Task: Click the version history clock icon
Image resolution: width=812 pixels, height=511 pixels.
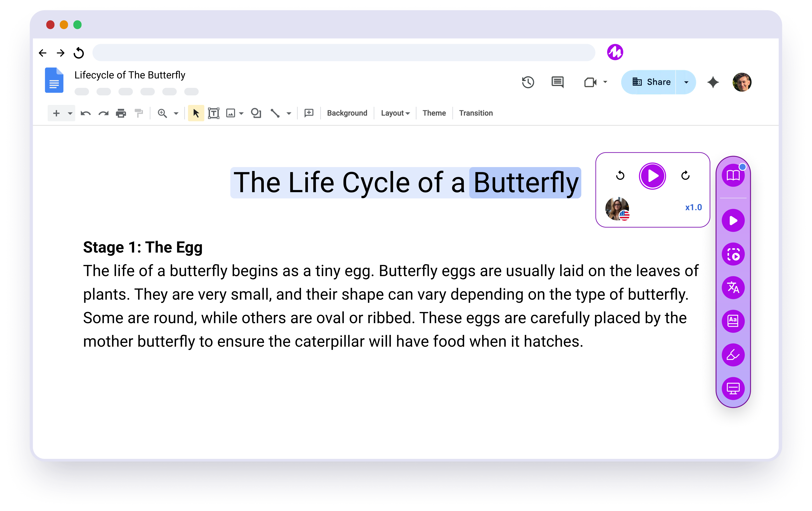Action: [x=528, y=82]
